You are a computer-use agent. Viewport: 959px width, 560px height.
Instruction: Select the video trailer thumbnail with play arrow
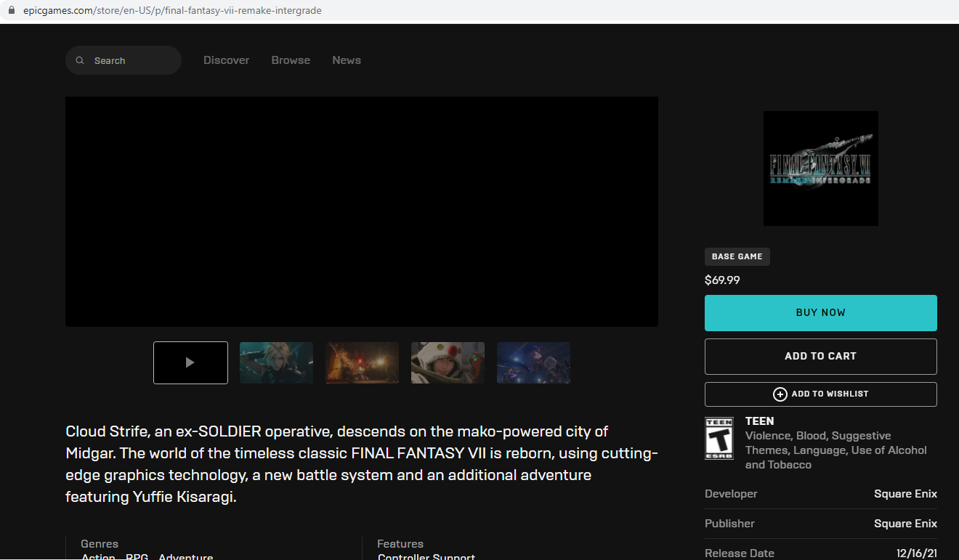coord(190,362)
